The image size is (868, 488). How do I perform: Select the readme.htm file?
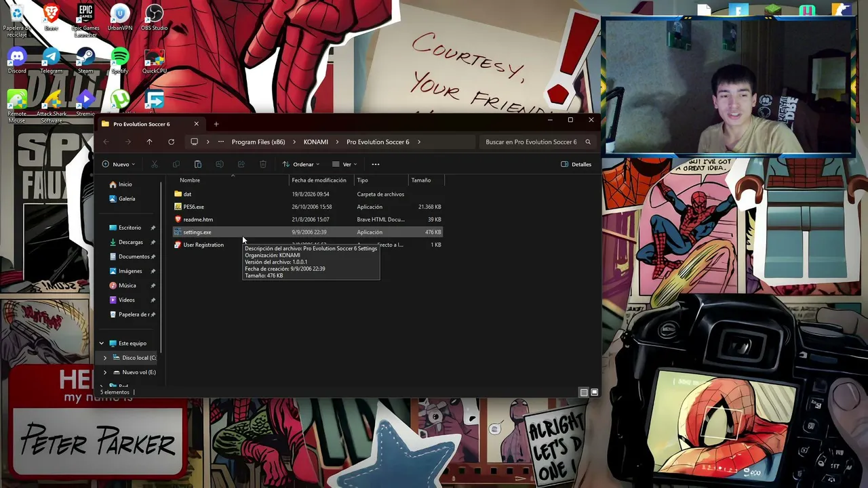coord(308,220)
